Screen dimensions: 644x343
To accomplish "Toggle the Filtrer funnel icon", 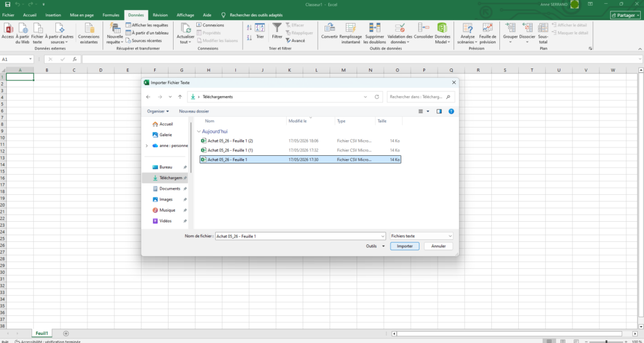I will click(x=277, y=31).
